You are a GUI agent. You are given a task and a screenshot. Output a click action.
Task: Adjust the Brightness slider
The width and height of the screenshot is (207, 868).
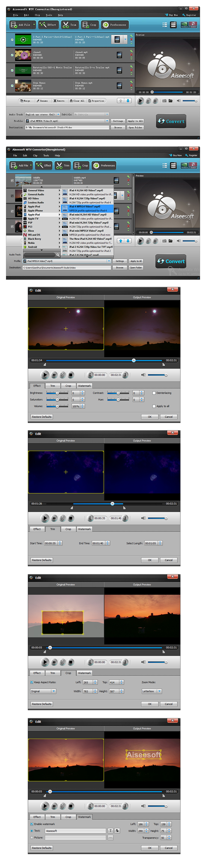click(58, 393)
